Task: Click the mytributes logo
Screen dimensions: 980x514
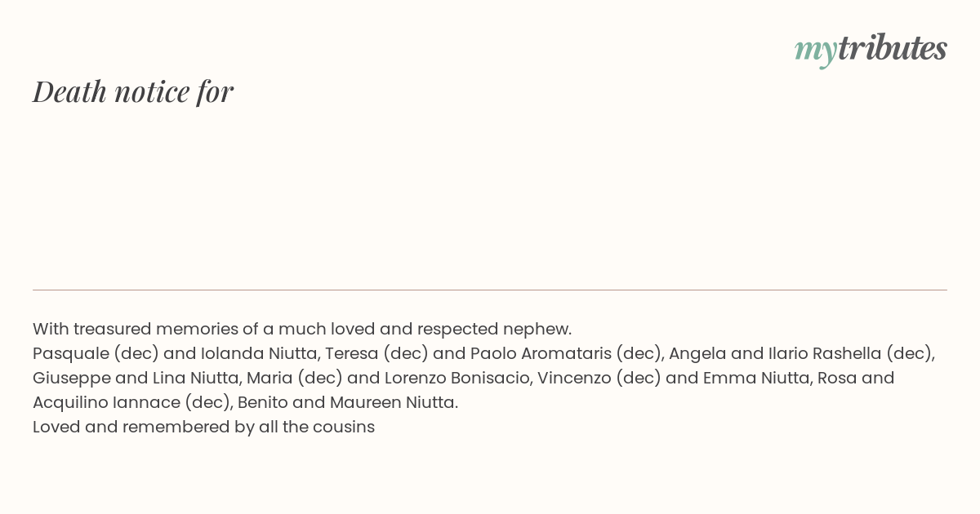Action: pos(871,50)
